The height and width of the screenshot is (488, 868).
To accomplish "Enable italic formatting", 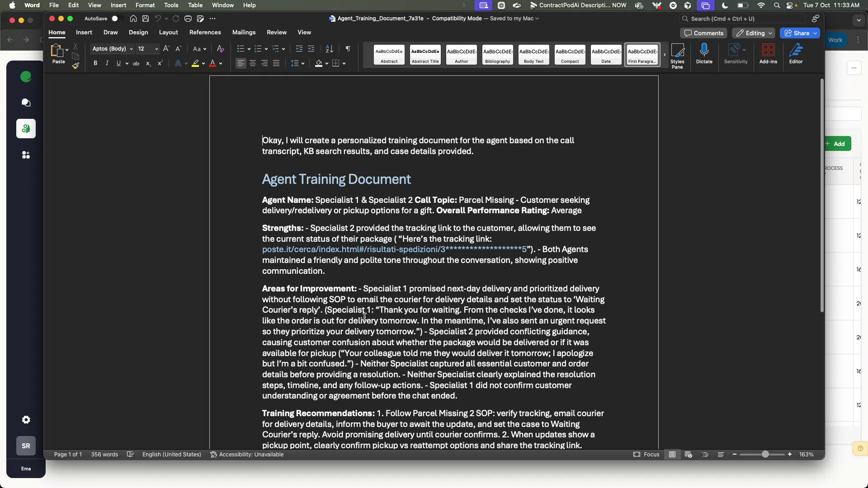I will (x=107, y=63).
